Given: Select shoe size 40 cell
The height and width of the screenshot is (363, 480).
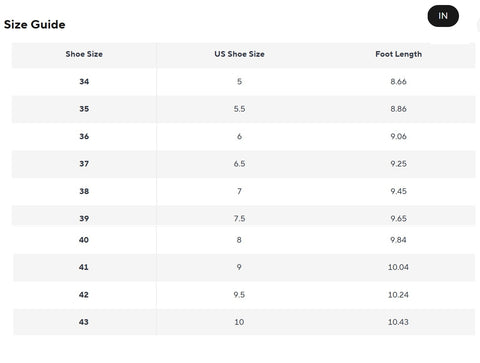Looking at the screenshot, I should 84,240.
